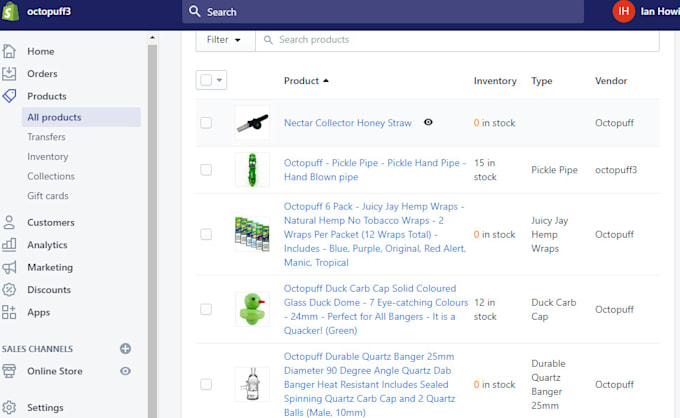Open the bulk select dropdown arrow
The height and width of the screenshot is (418, 680).
[x=219, y=80]
